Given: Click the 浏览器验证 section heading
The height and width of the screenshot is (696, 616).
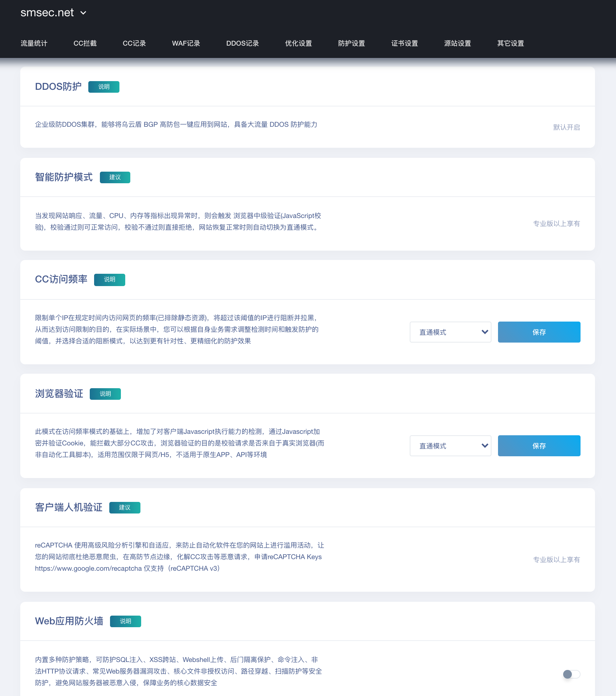Looking at the screenshot, I should [x=59, y=394].
